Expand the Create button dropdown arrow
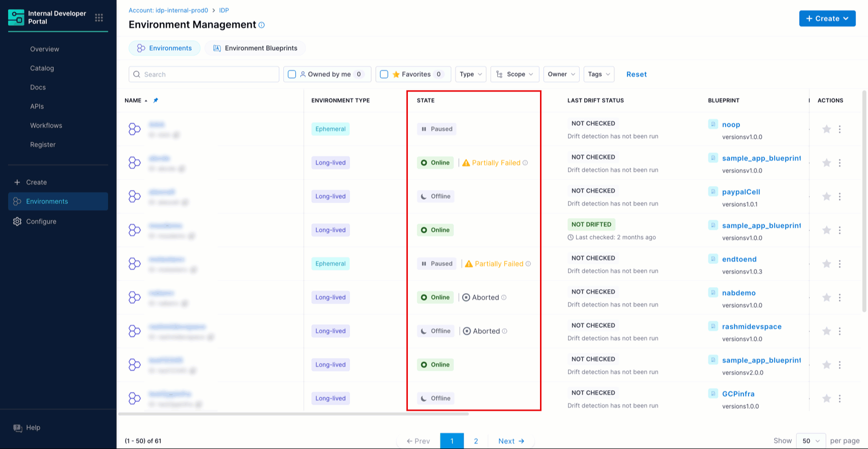 tap(846, 19)
